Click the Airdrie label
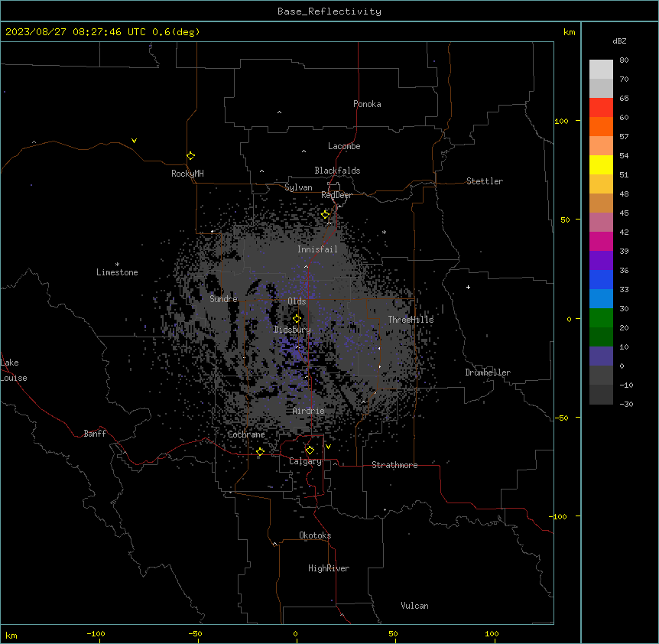Viewport: 659px width, 644px height. tap(309, 411)
